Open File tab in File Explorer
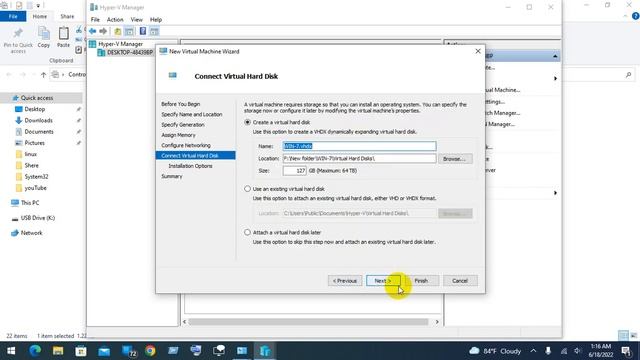The width and height of the screenshot is (640, 360). pos(13,16)
